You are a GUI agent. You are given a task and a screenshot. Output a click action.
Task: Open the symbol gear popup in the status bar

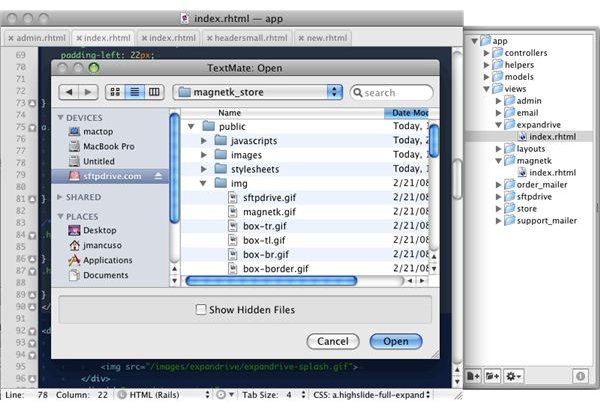click(225, 395)
